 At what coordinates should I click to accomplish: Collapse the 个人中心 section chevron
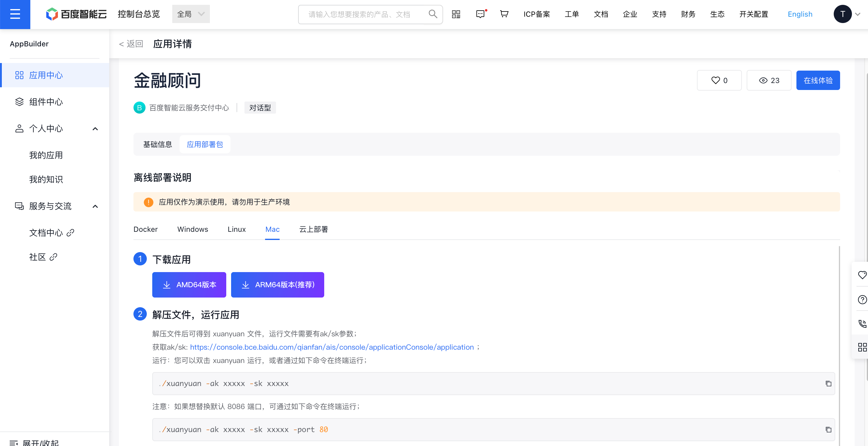point(95,129)
